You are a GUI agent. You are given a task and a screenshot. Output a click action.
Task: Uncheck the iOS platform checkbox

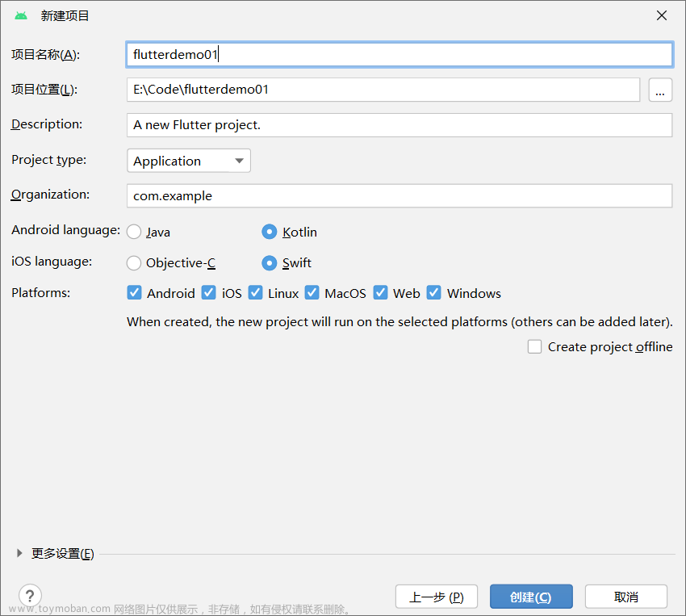209,293
